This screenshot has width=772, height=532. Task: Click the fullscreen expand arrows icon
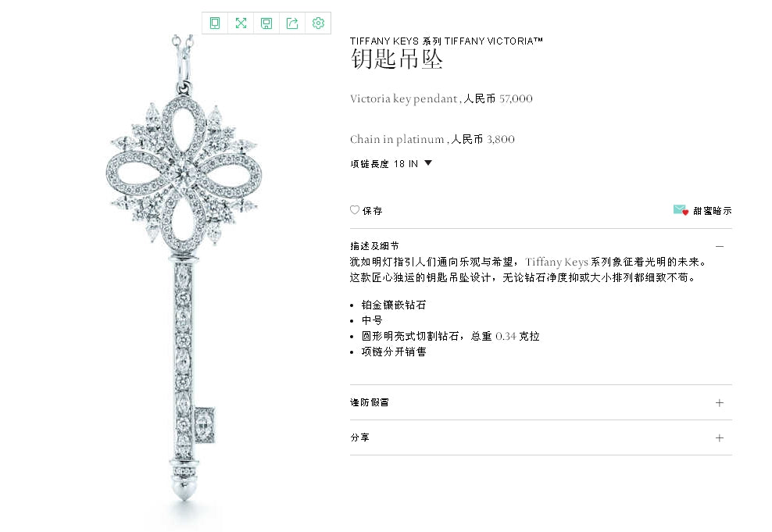point(241,23)
